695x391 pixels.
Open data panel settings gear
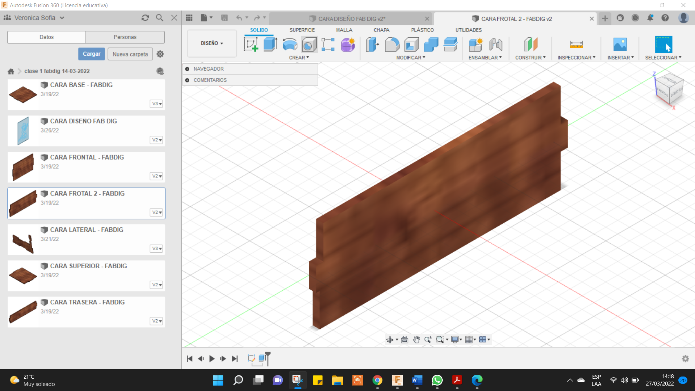(160, 54)
